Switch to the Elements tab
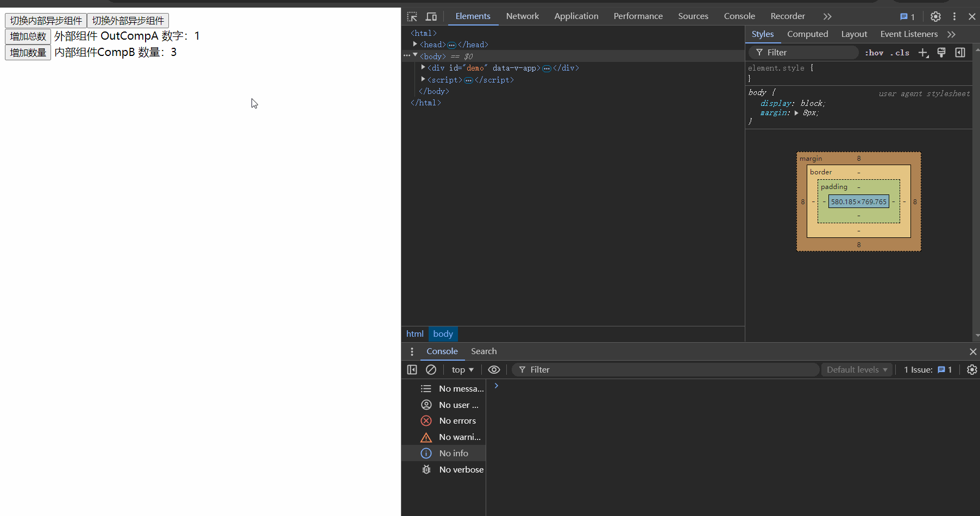Viewport: 980px width, 516px height. (x=473, y=16)
